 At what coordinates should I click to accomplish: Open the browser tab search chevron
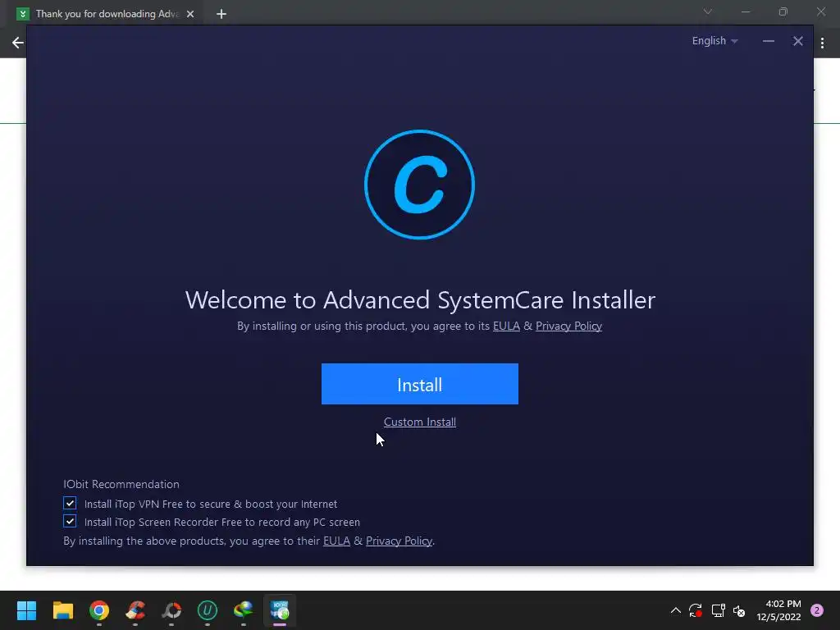pyautogui.click(x=708, y=11)
